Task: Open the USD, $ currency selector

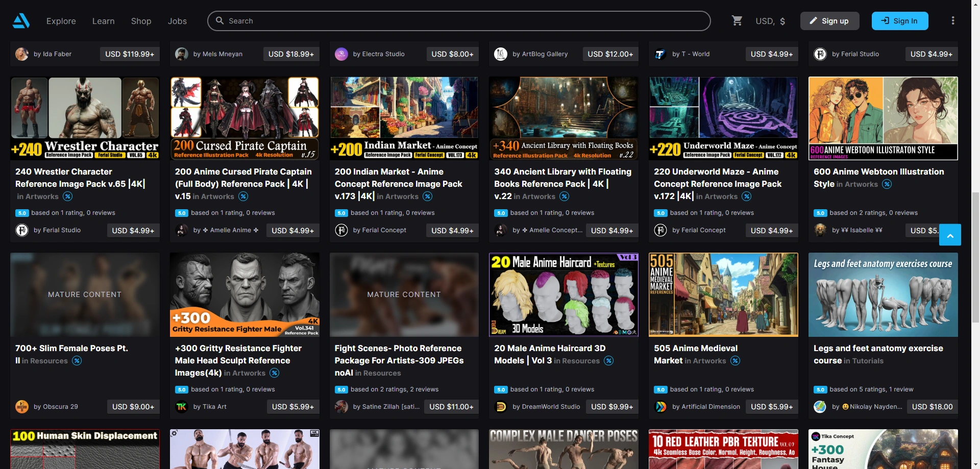Action: (770, 21)
